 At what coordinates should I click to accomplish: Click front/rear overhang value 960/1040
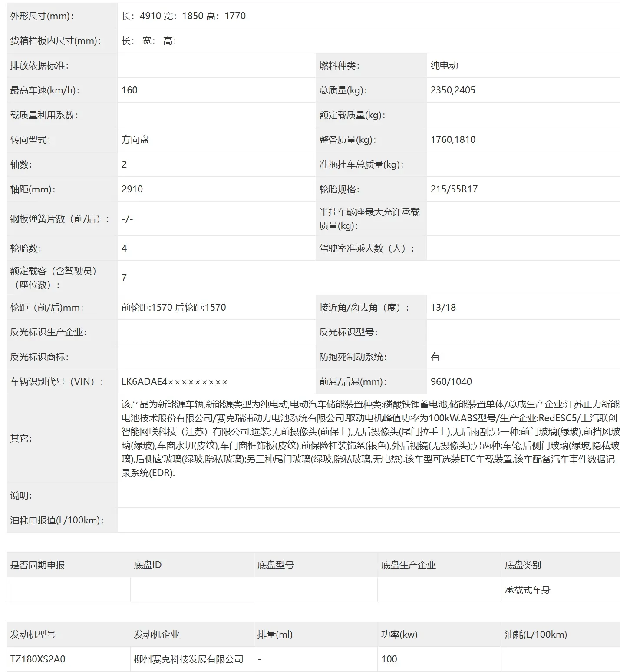click(x=451, y=382)
